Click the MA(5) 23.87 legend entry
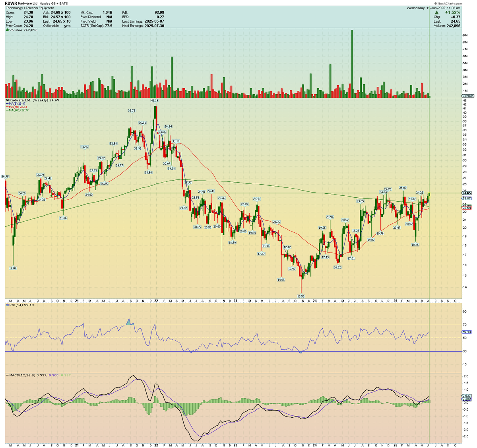 point(16,104)
